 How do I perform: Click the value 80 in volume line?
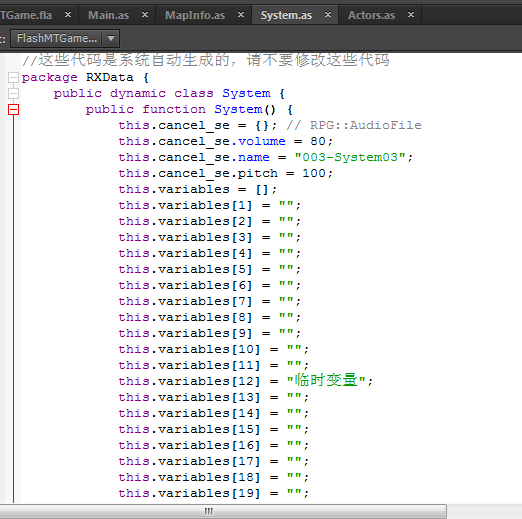tap(318, 141)
